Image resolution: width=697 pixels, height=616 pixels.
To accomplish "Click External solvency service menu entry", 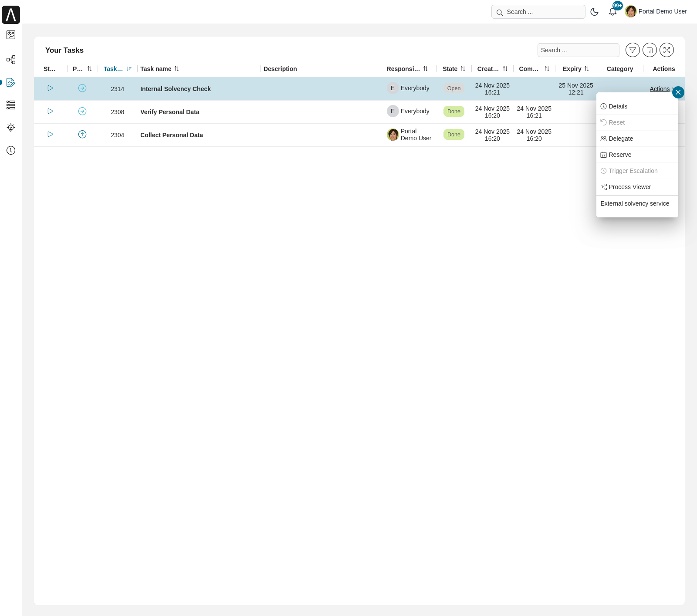I will 635,203.
